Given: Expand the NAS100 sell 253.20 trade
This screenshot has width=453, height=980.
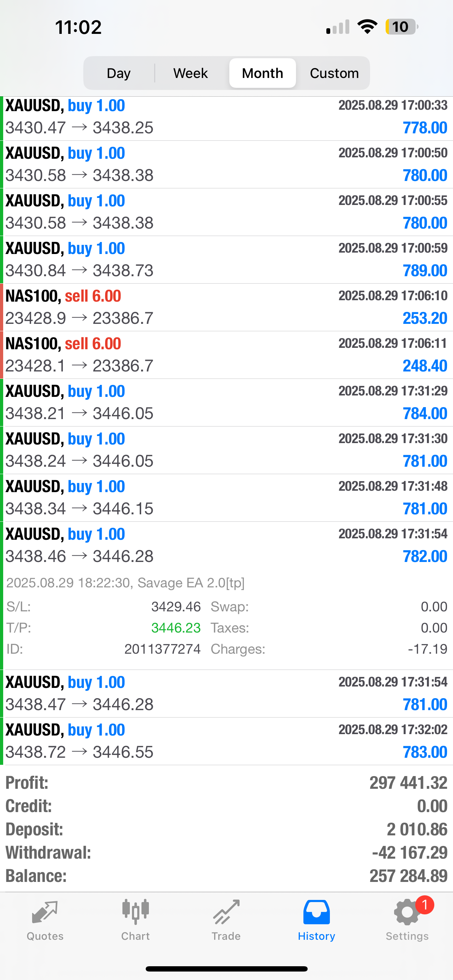Looking at the screenshot, I should click(x=226, y=307).
